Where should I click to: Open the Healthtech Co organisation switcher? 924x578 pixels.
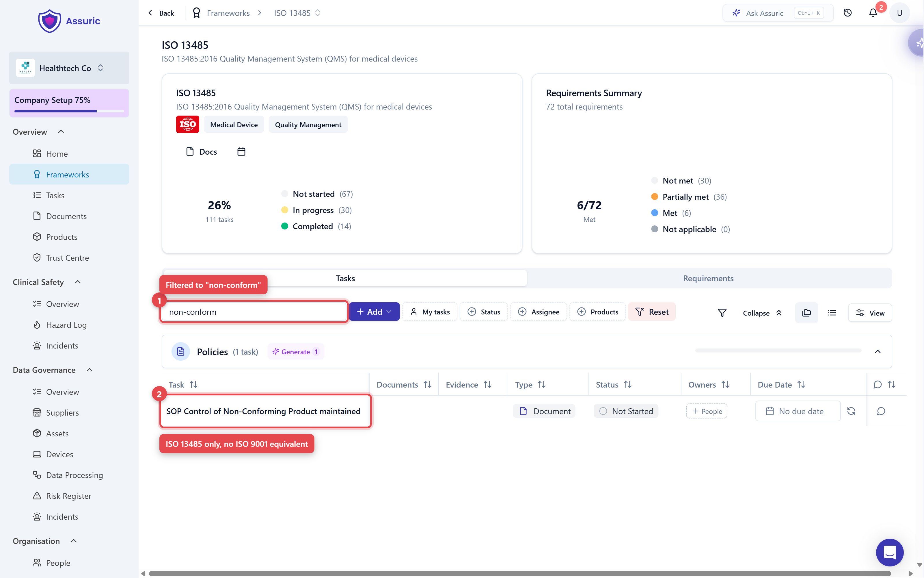pos(69,68)
